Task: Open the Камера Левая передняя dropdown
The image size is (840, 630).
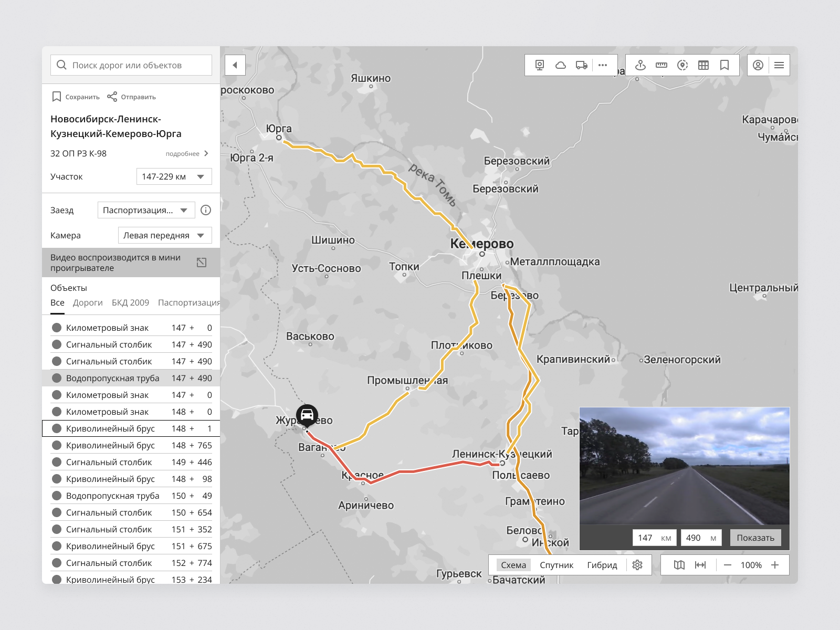Action: click(x=165, y=235)
